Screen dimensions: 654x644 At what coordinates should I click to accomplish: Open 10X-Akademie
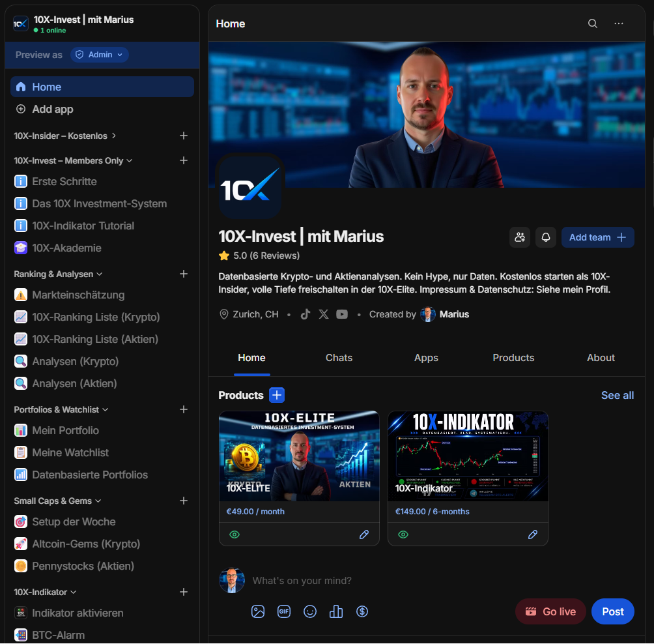pos(102,248)
